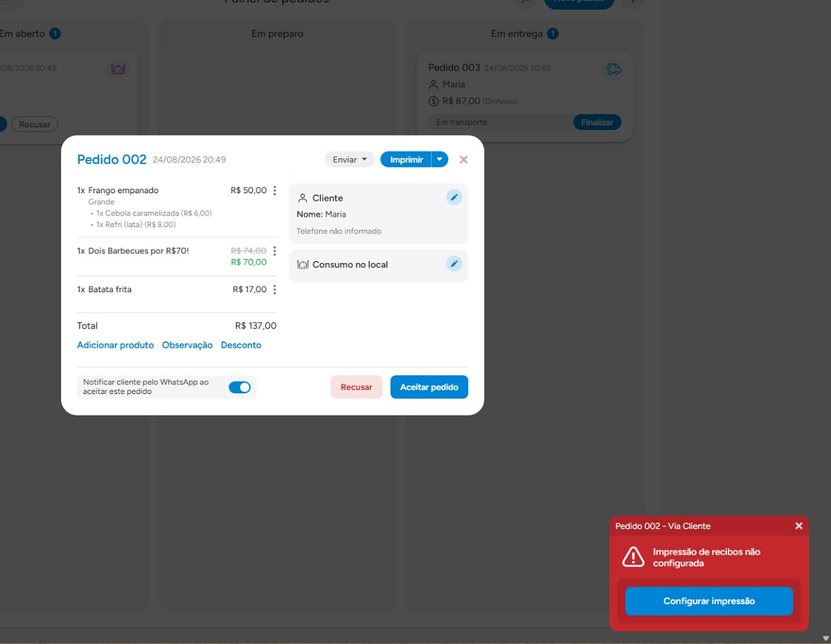Edit Cliente details with pencil icon
Viewport: 831px width, 644px height.
(x=454, y=197)
